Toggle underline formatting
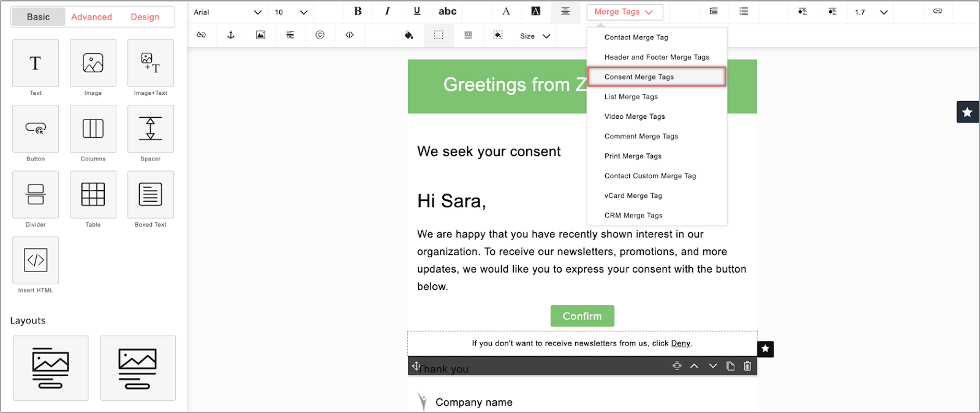Viewport: 980px width, 413px height. click(417, 11)
